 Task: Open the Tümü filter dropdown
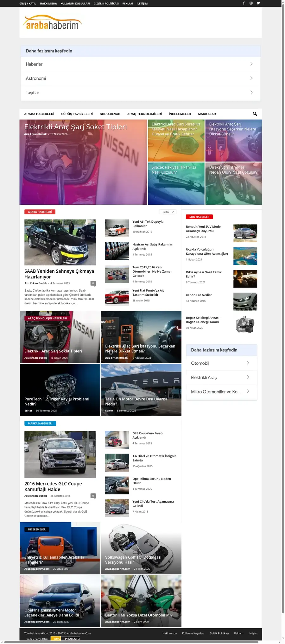coord(168,212)
